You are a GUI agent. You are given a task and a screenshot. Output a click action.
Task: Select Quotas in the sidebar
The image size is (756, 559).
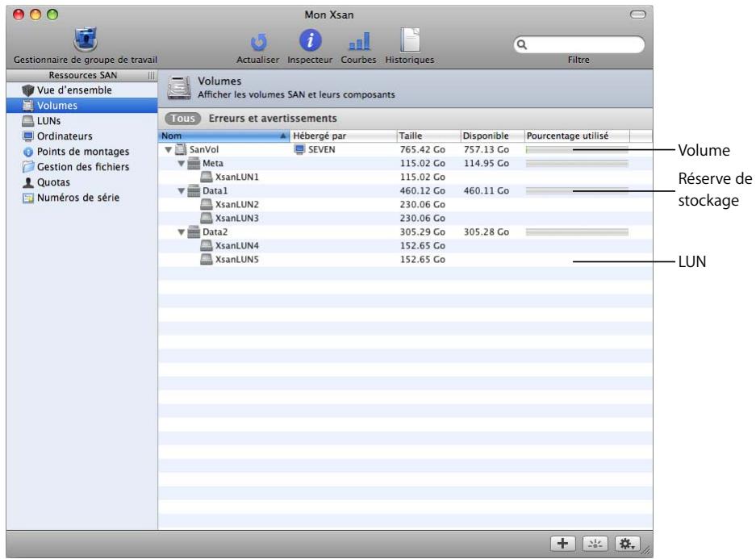46,182
